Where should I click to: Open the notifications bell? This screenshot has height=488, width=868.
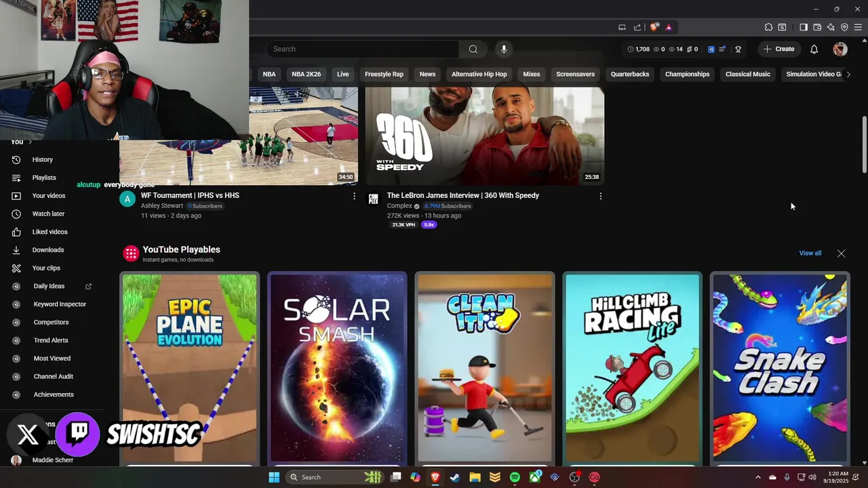tap(814, 49)
